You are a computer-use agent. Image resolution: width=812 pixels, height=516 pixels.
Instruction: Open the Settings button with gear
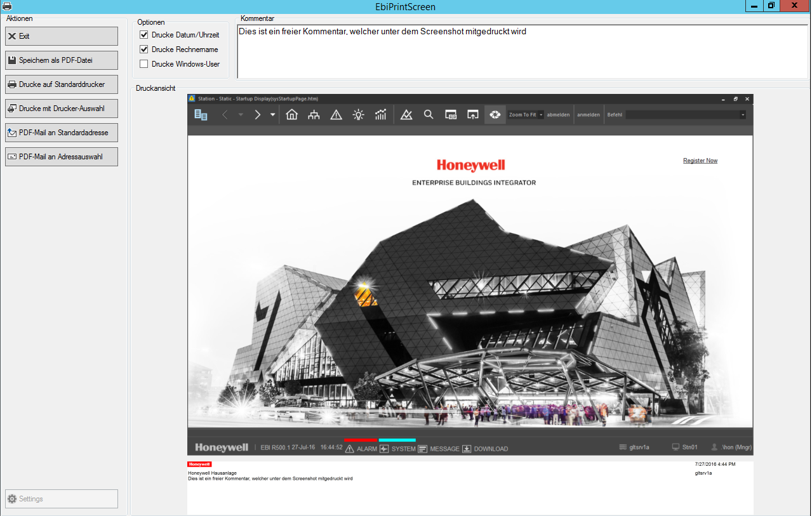coord(62,499)
